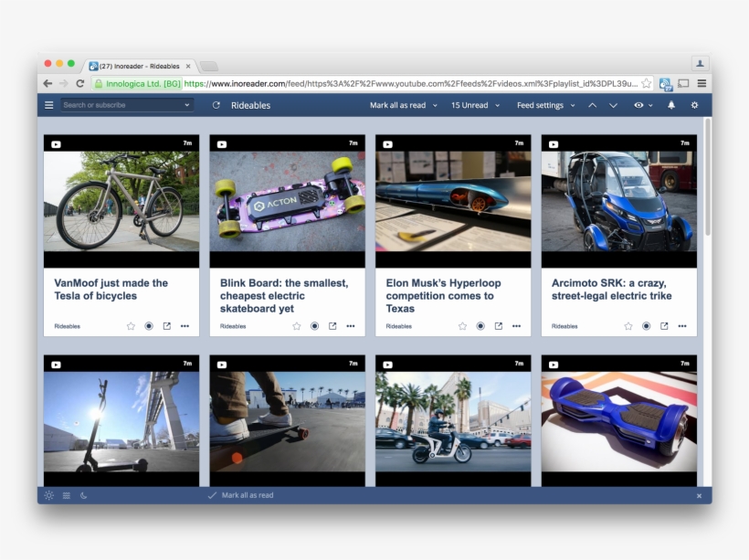
Task: Expand Mark all as read dropdown in toolbar
Action: coord(435,105)
